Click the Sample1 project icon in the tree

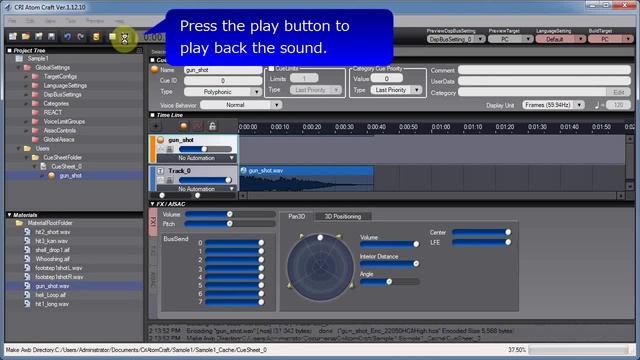[x=19, y=59]
